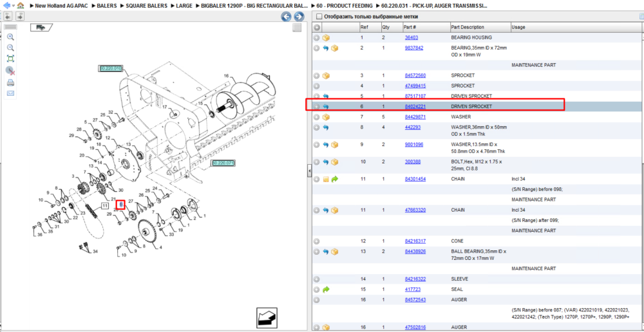The width and height of the screenshot is (644, 332).
Task: Select the SLEEVE row description
Action: [459, 279]
